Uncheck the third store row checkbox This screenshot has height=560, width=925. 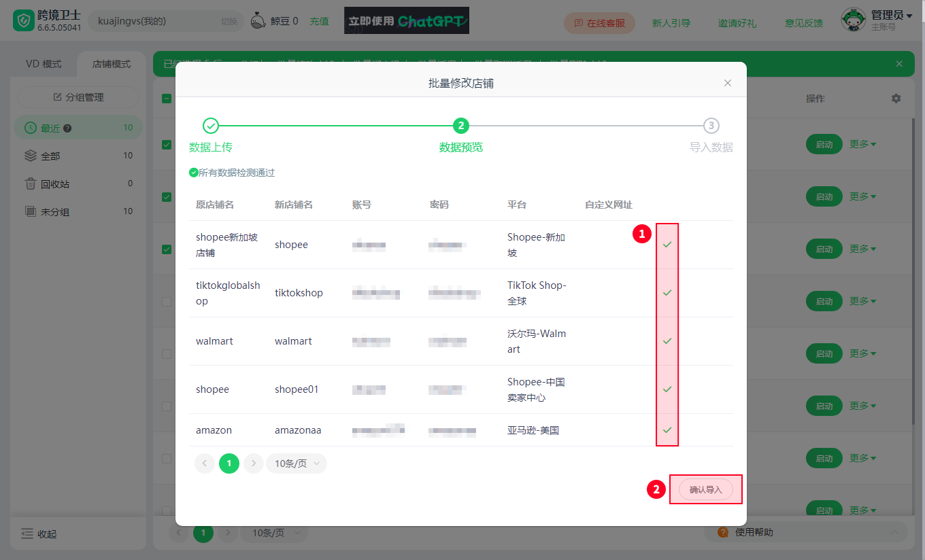point(167,249)
